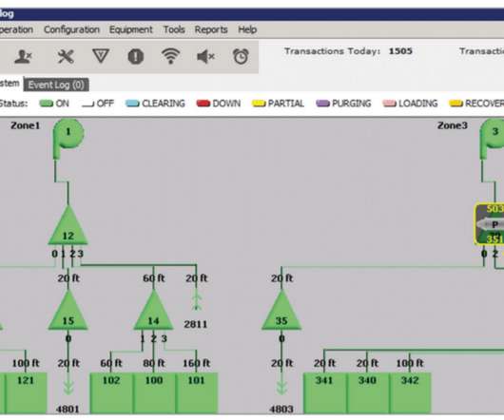This screenshot has height=420, width=504.
Task: Switch to the Event Log (0) tab
Action: click(56, 85)
